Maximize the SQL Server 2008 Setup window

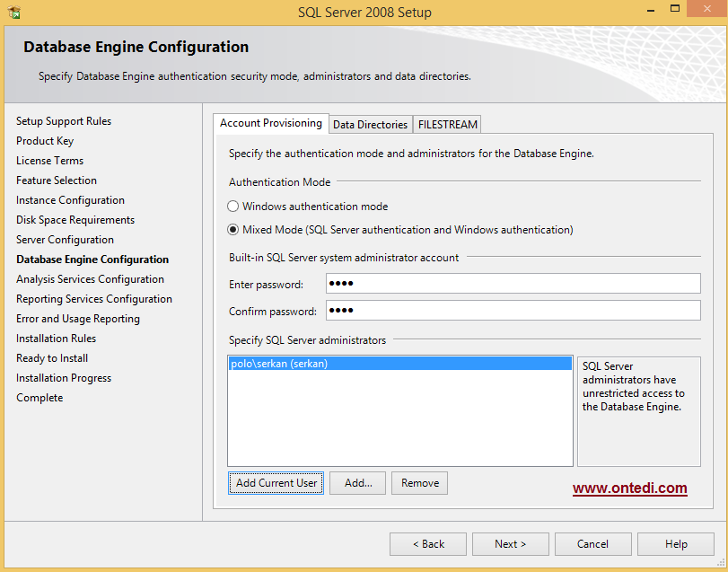point(675,8)
